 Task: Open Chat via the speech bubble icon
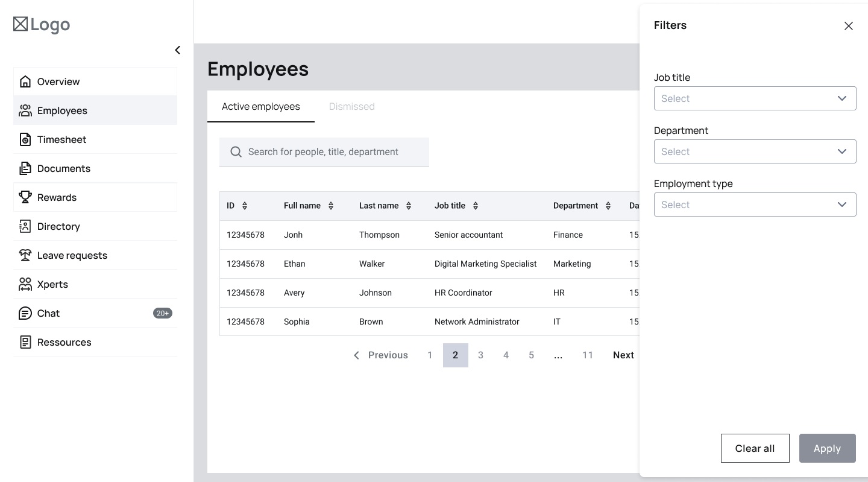[x=25, y=313]
